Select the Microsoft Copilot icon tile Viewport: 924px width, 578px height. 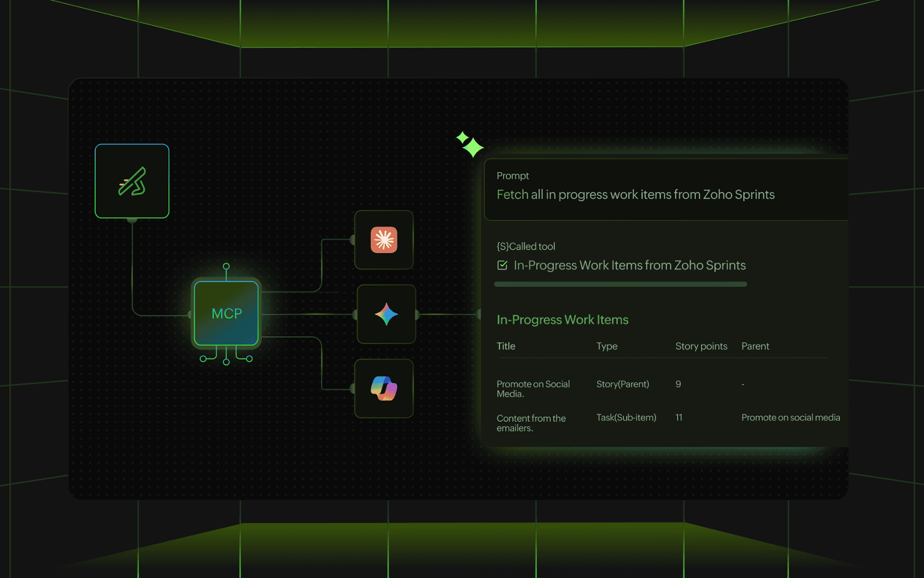(384, 388)
